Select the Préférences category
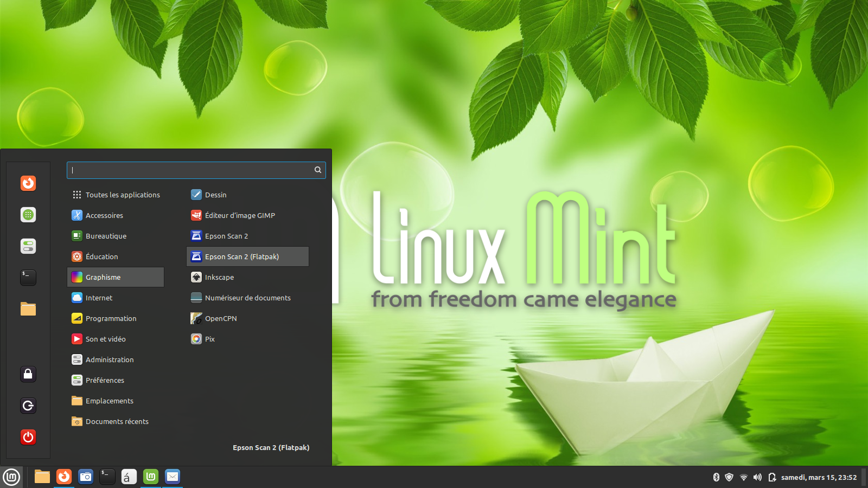868x488 pixels. point(105,380)
